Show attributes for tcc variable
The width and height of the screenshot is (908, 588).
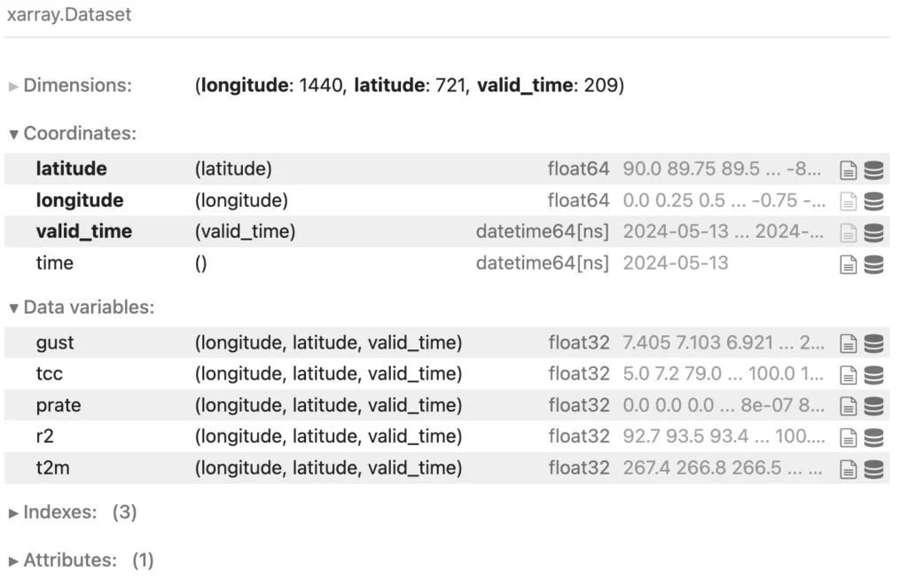[x=848, y=374]
